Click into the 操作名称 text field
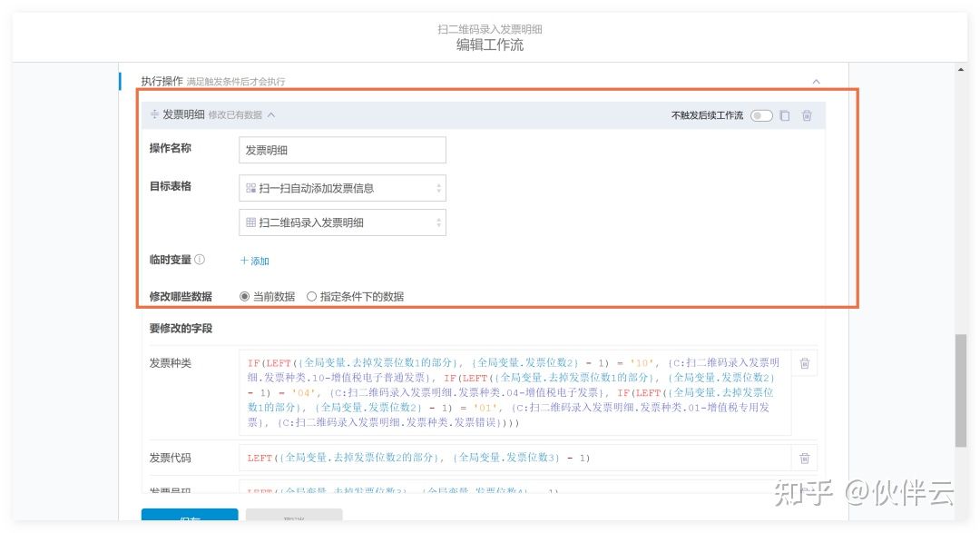This screenshot has width=980, height=533. [x=343, y=150]
